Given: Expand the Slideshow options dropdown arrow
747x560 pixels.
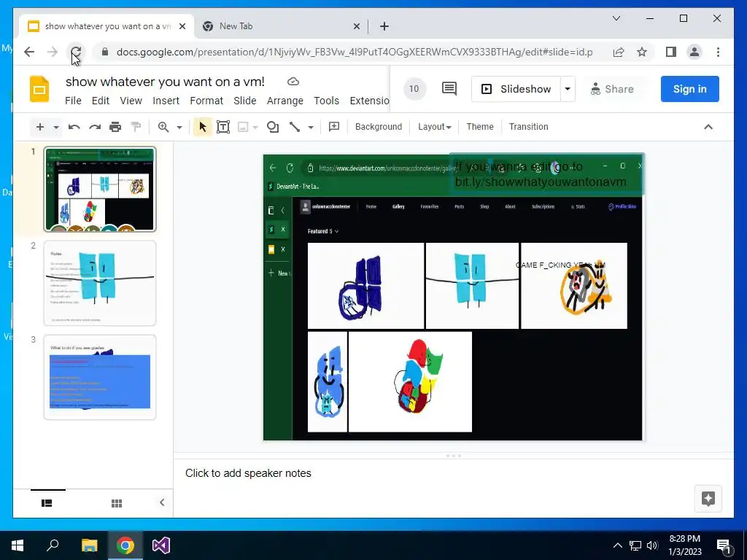Looking at the screenshot, I should [x=568, y=89].
